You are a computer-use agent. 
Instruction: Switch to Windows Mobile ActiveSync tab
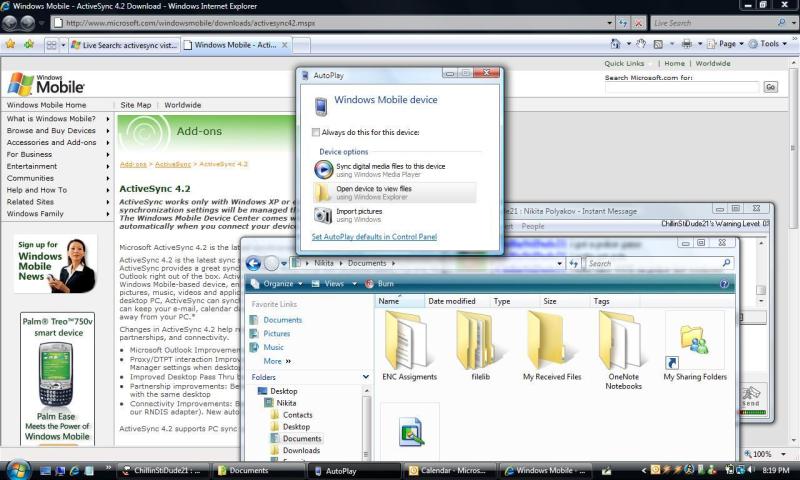click(x=237, y=45)
